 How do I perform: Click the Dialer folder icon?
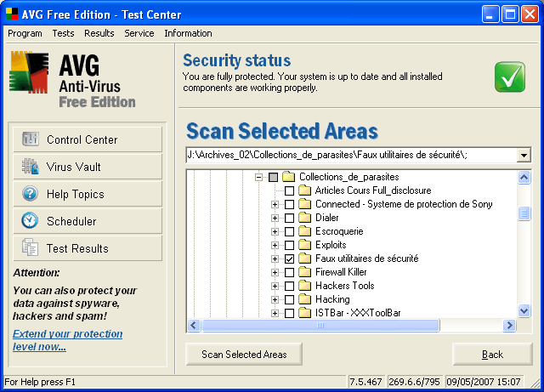pyautogui.click(x=304, y=218)
